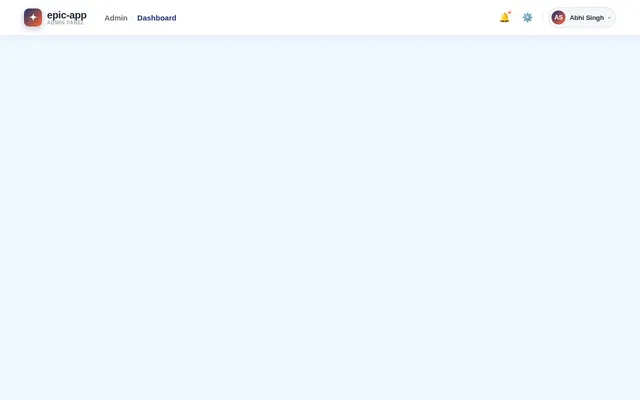Select the Dashboard breadcrumb item
640x400 pixels.
click(x=157, y=18)
